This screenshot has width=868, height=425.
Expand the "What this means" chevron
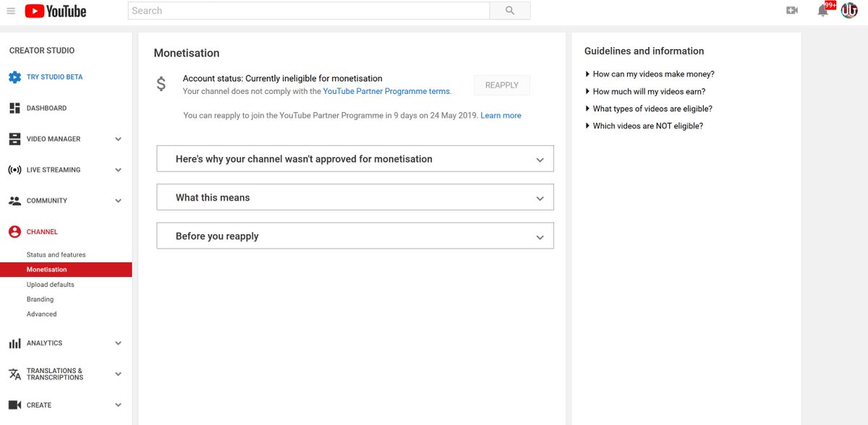[540, 198]
